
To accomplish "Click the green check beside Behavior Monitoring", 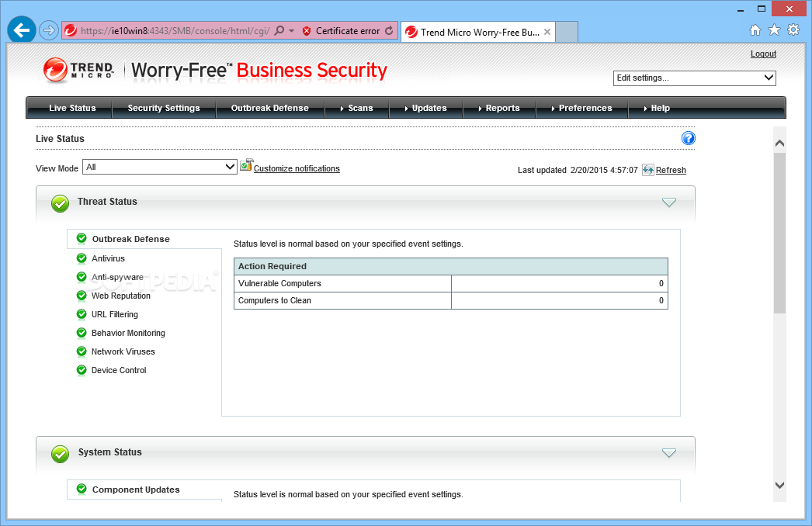I will [x=82, y=332].
